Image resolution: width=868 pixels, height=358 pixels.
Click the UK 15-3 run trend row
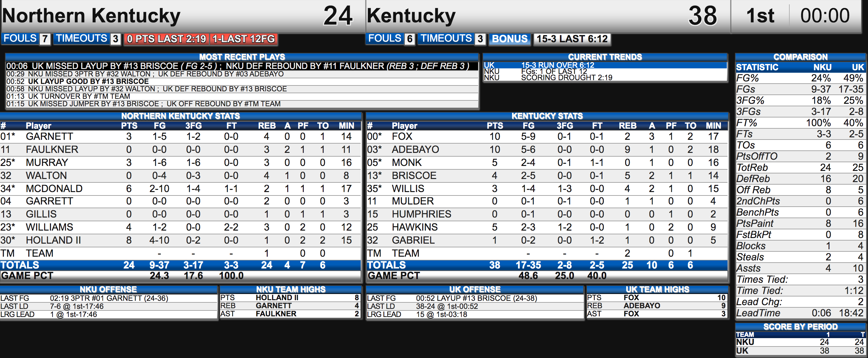point(605,65)
